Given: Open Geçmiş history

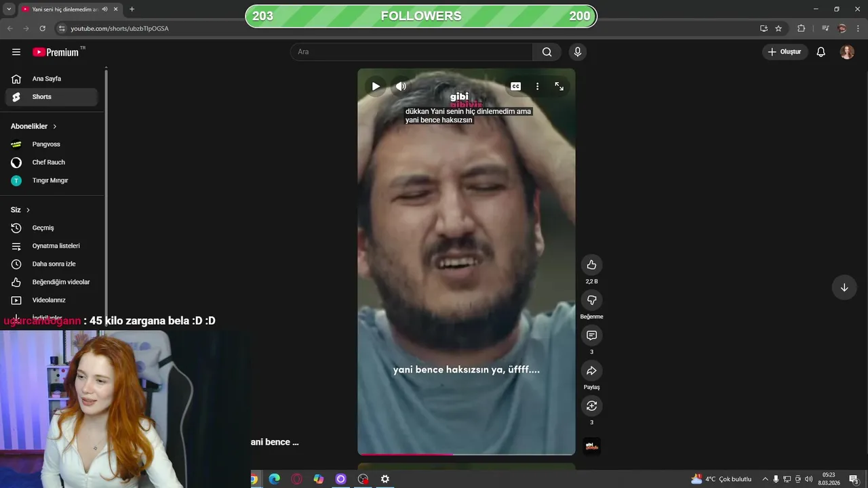Looking at the screenshot, I should 52,228.
